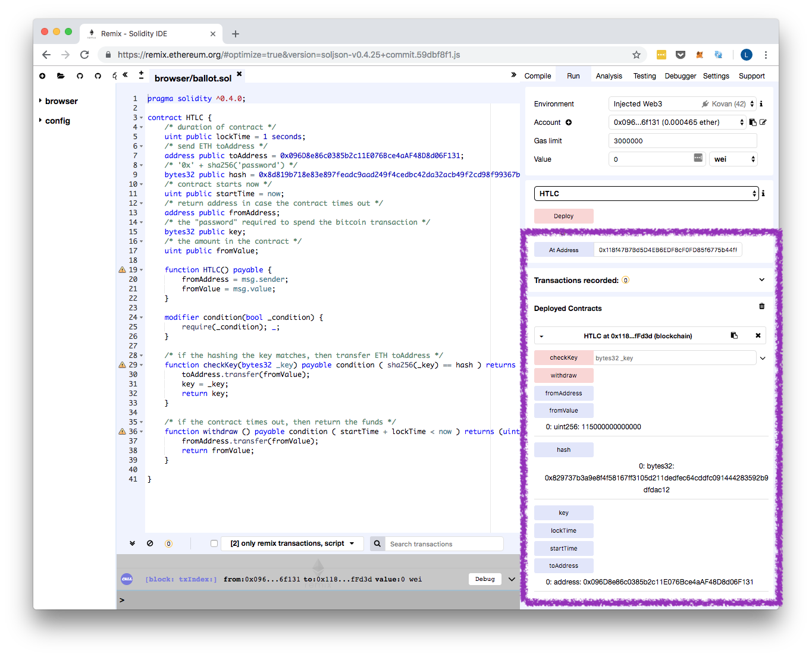Copy the deployed HTLC contract address

click(734, 336)
